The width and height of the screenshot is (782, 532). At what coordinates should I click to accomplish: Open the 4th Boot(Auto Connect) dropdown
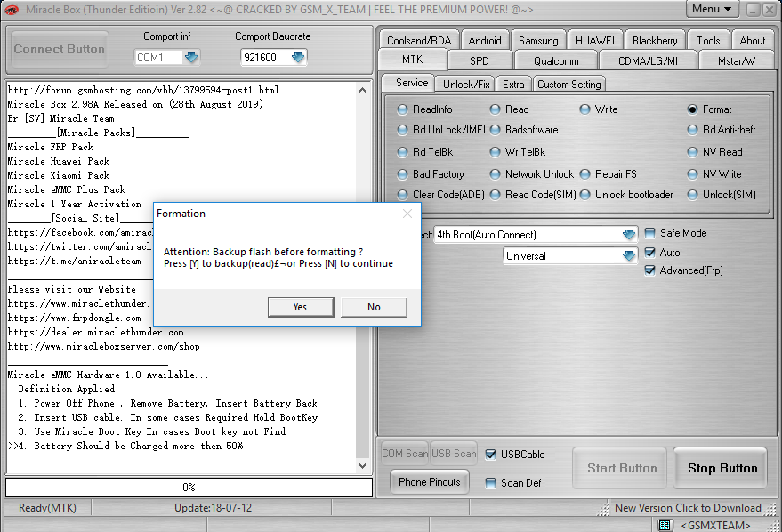629,235
